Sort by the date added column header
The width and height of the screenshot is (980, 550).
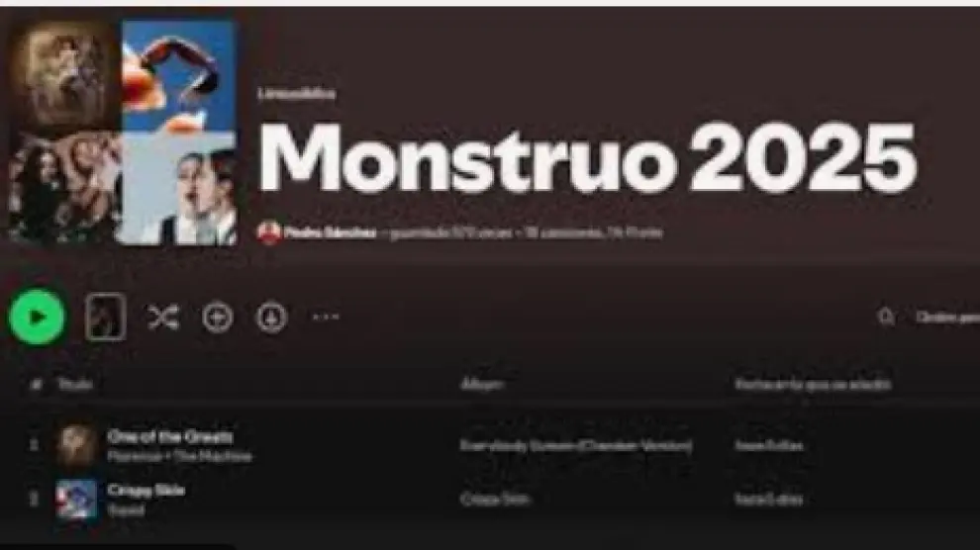tap(813, 385)
